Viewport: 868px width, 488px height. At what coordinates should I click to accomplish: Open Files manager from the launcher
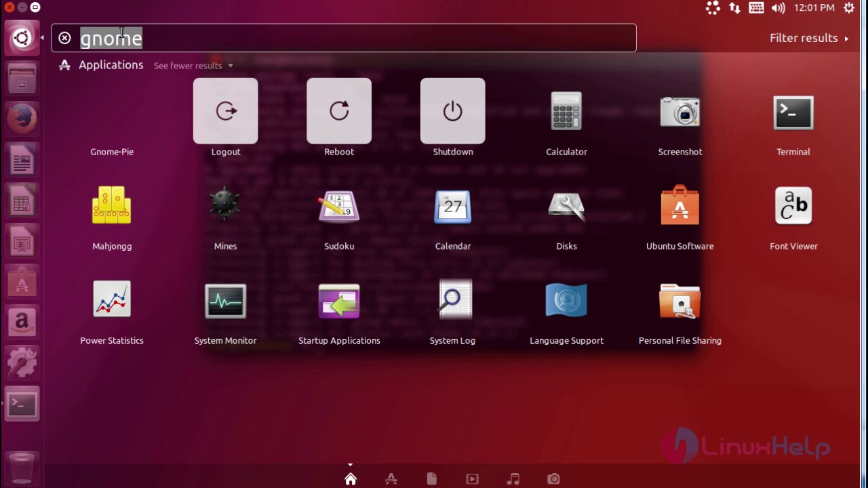point(22,79)
